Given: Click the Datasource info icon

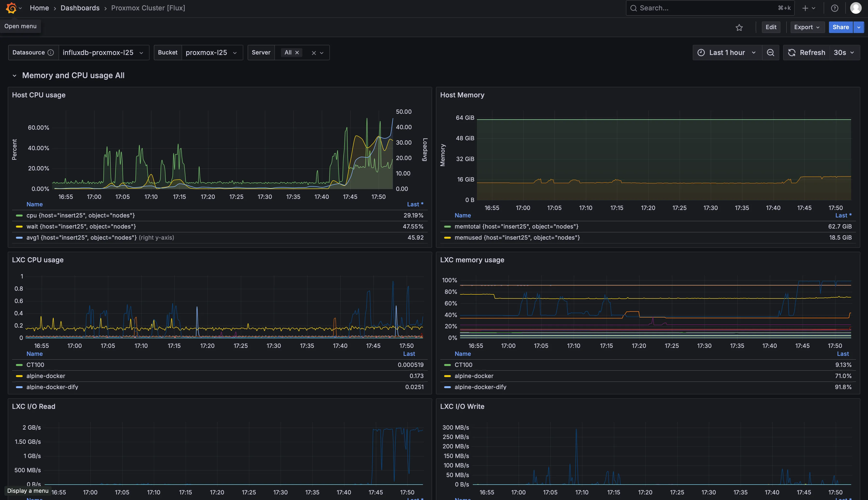Looking at the screenshot, I should click(51, 53).
